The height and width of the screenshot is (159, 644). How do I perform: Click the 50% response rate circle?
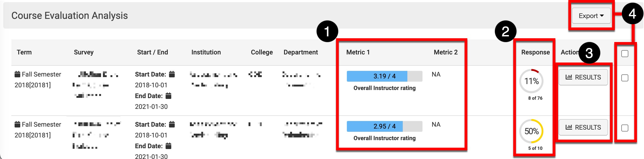(531, 131)
